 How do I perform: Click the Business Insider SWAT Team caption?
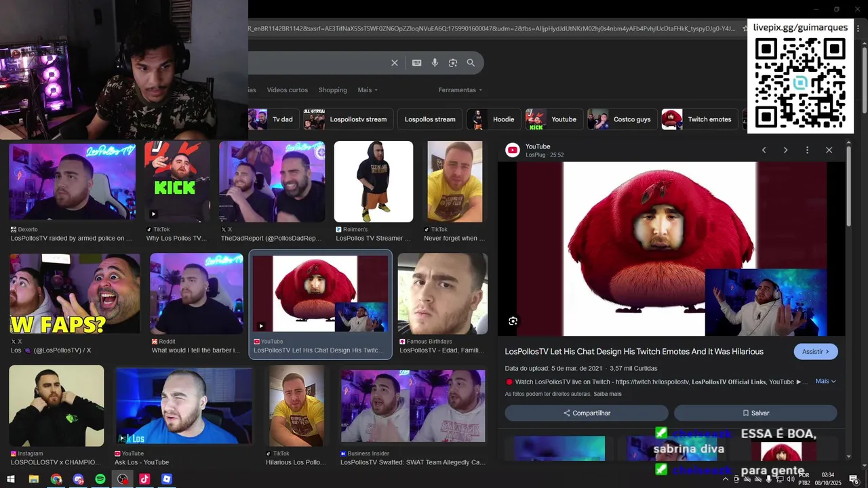[x=413, y=462]
